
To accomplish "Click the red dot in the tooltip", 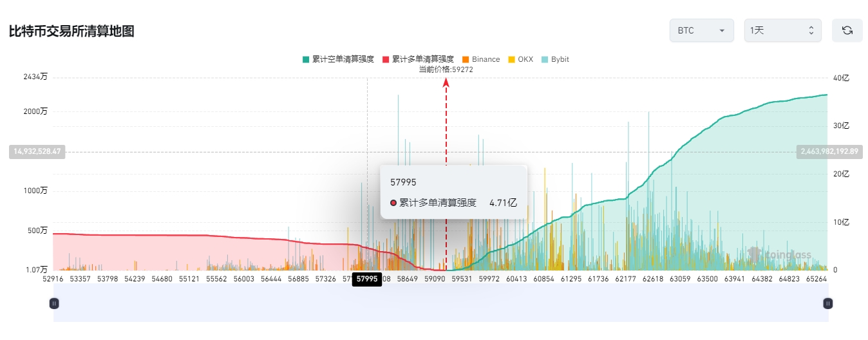I will pyautogui.click(x=393, y=203).
